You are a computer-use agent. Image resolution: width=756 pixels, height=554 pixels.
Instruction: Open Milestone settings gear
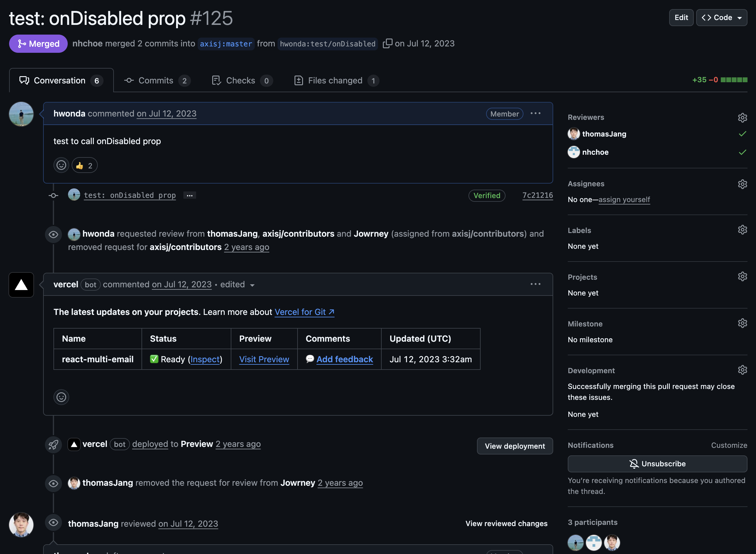tap(742, 323)
